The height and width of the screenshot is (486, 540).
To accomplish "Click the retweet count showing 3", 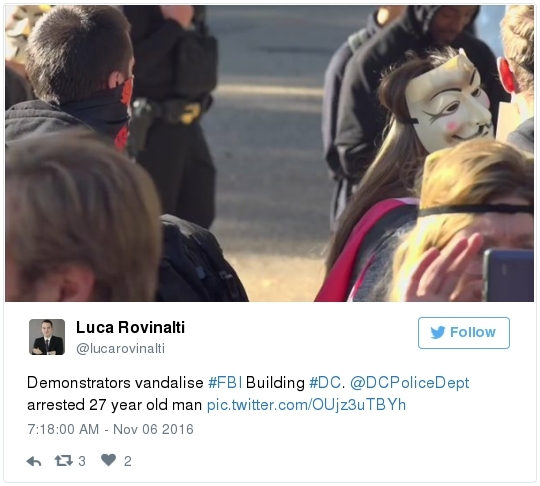I will pos(82,461).
